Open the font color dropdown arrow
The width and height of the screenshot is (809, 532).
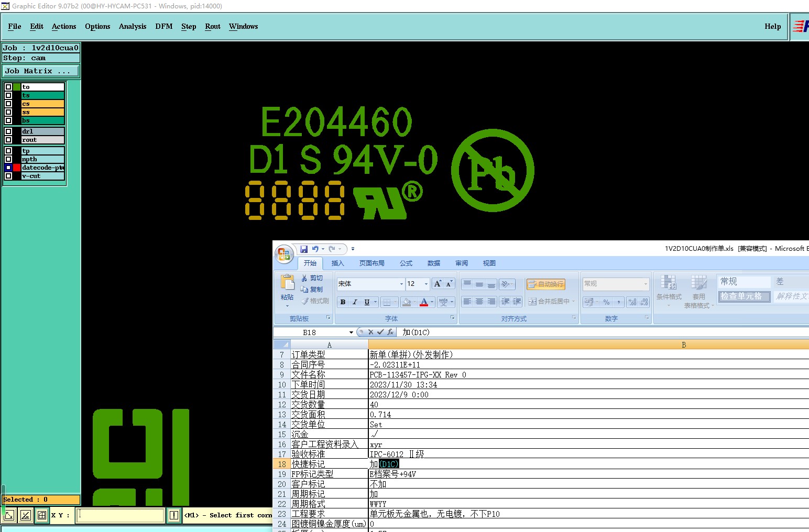coord(432,302)
